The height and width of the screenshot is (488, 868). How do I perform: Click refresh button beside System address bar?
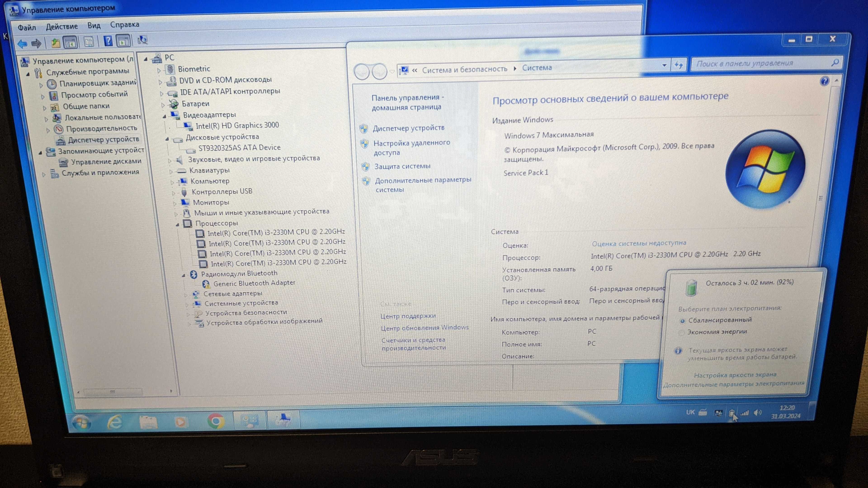[x=679, y=65]
